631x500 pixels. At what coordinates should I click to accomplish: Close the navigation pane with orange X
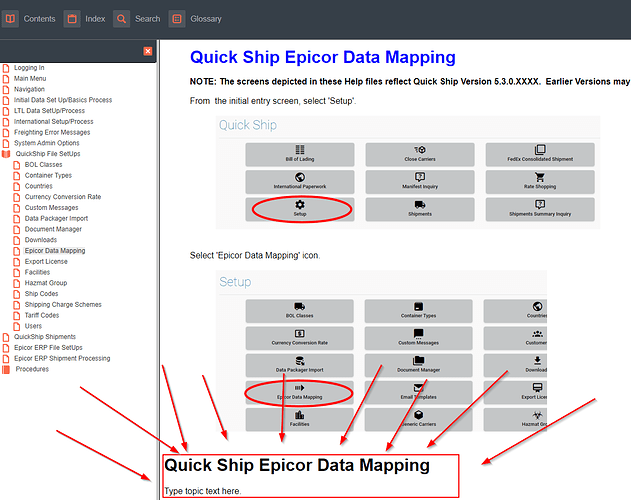pyautogui.click(x=148, y=51)
